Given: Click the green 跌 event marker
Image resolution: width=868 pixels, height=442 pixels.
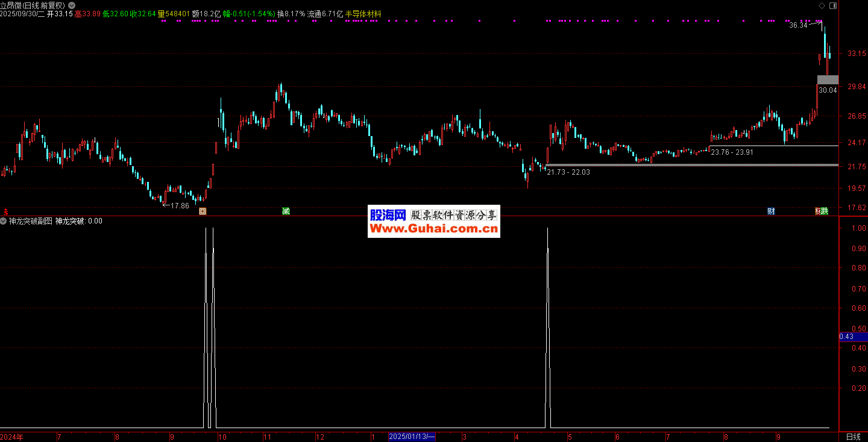Looking at the screenshot, I should (x=825, y=211).
